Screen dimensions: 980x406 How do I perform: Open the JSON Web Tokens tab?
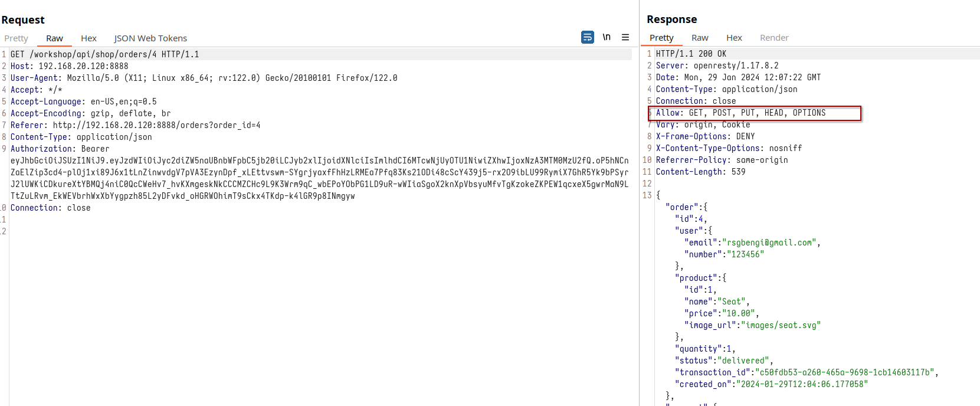point(150,38)
